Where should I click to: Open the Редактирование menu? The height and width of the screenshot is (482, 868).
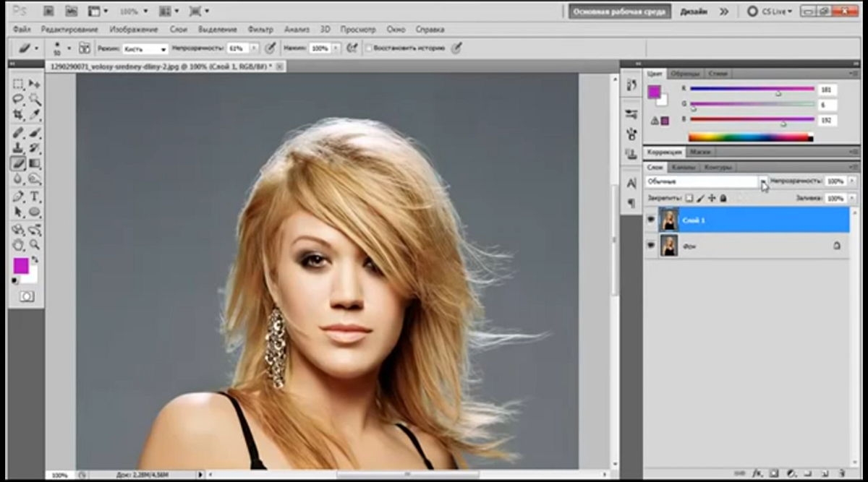point(69,30)
